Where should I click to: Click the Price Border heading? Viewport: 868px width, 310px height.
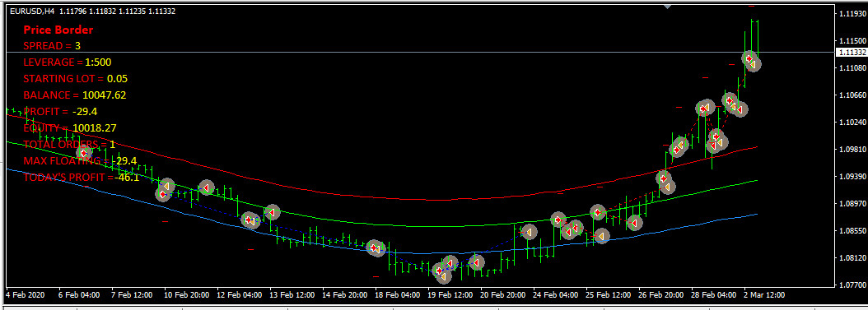tap(58, 30)
